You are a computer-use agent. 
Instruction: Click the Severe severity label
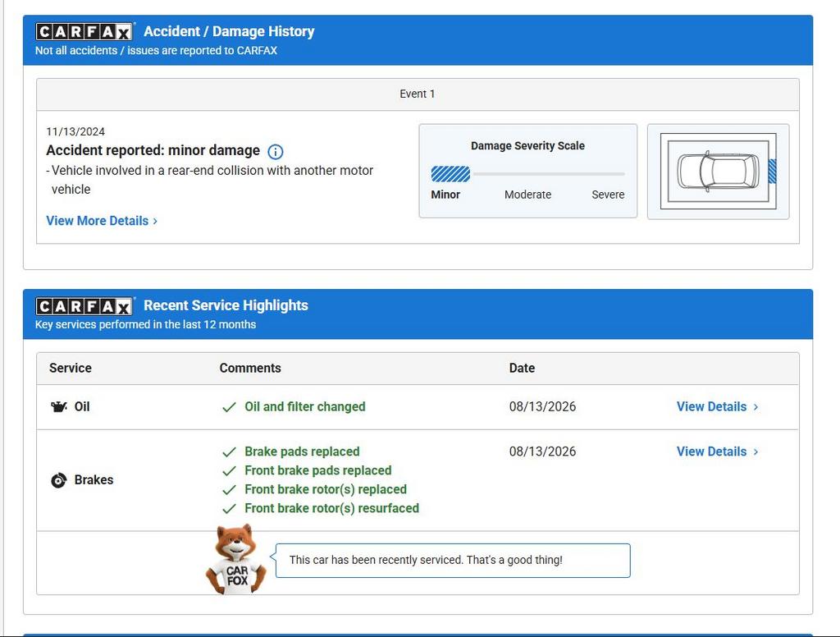coord(608,195)
